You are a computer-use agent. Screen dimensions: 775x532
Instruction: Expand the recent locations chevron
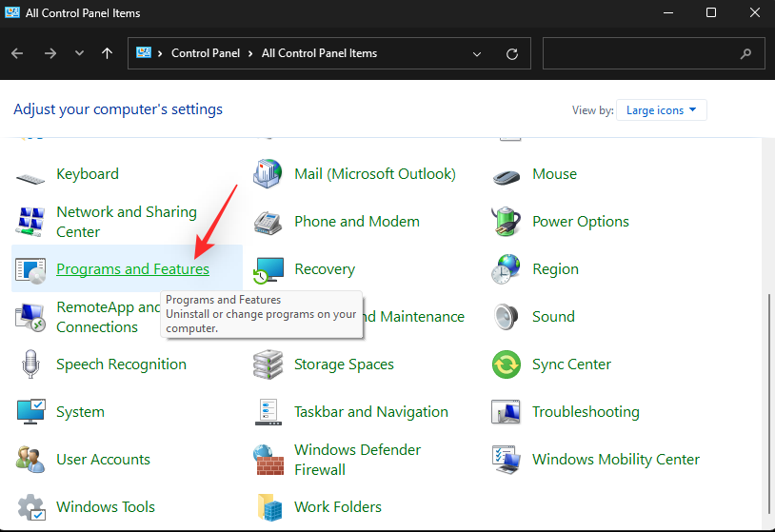(79, 53)
